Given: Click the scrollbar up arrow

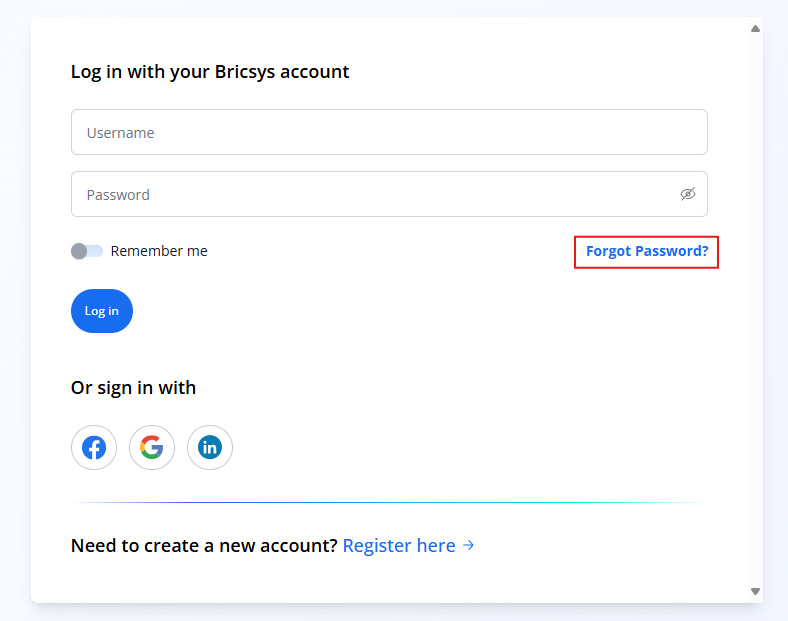Looking at the screenshot, I should (x=755, y=29).
